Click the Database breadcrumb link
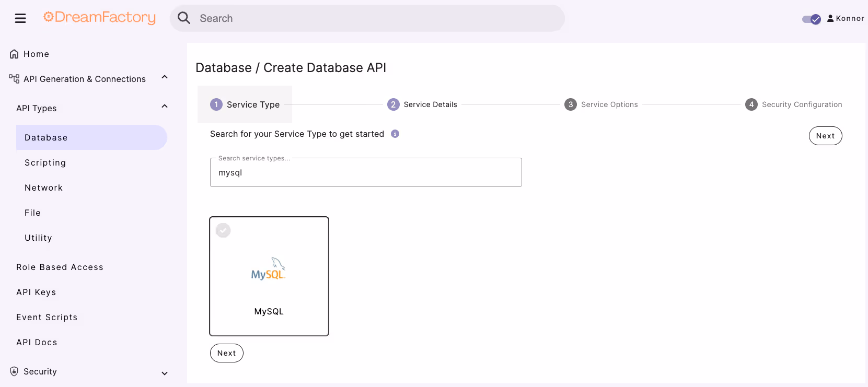The image size is (868, 387). point(224,68)
